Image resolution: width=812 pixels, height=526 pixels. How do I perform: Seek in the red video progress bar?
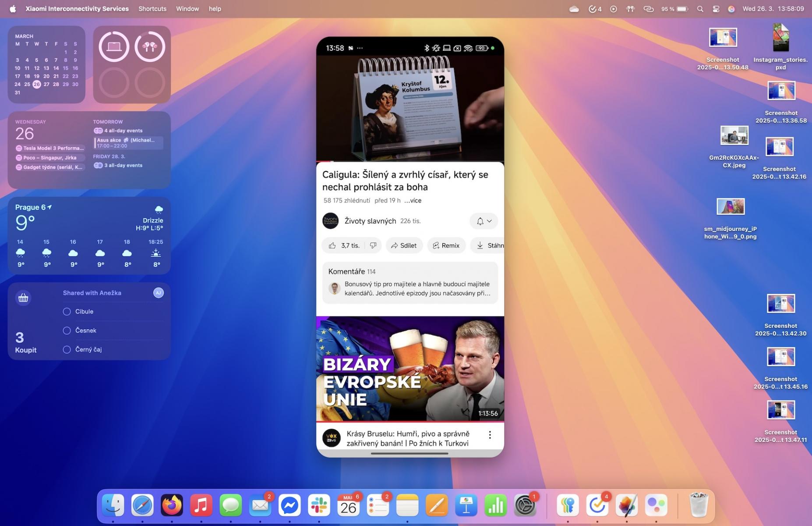coord(410,161)
